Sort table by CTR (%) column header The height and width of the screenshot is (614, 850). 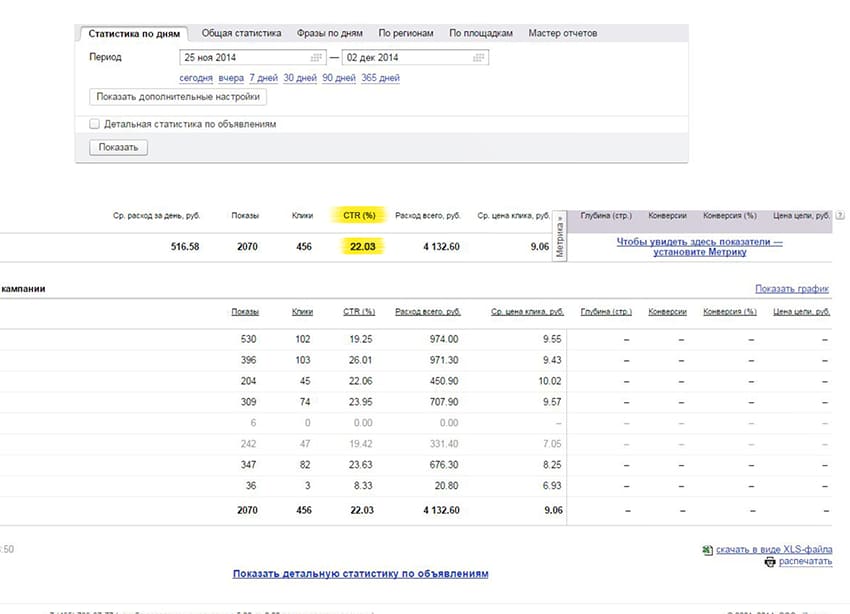(x=359, y=312)
